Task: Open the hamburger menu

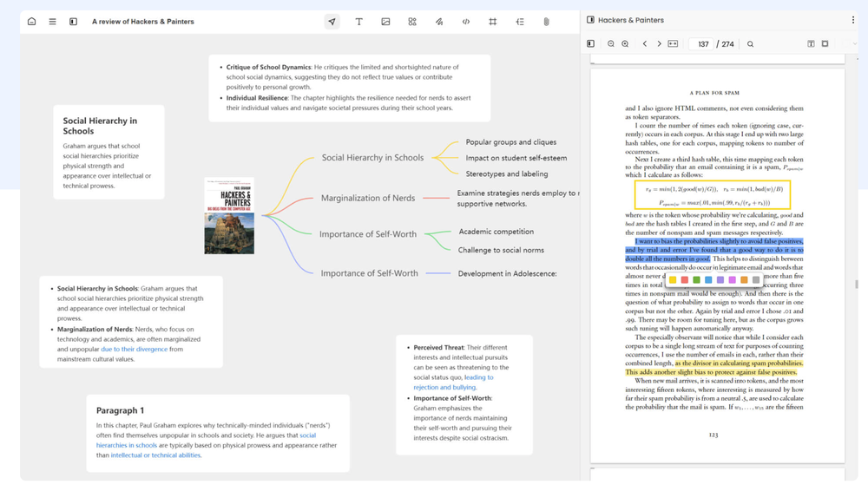Action: click(x=52, y=22)
